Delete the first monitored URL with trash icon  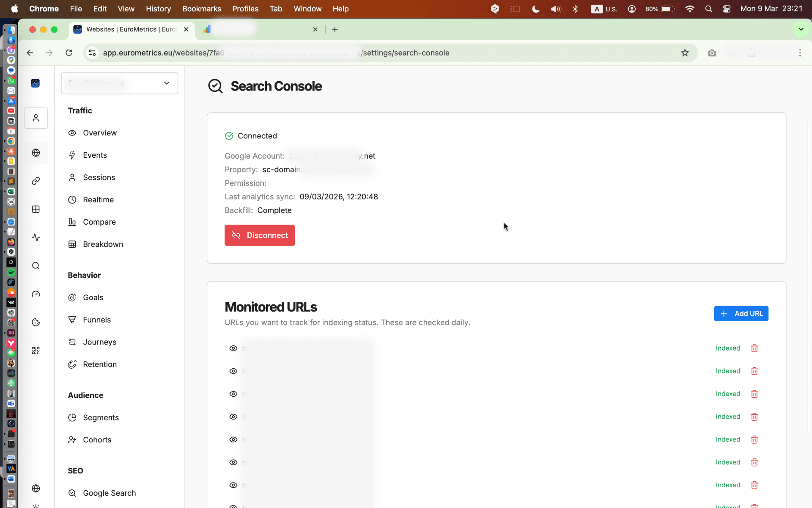(754, 348)
